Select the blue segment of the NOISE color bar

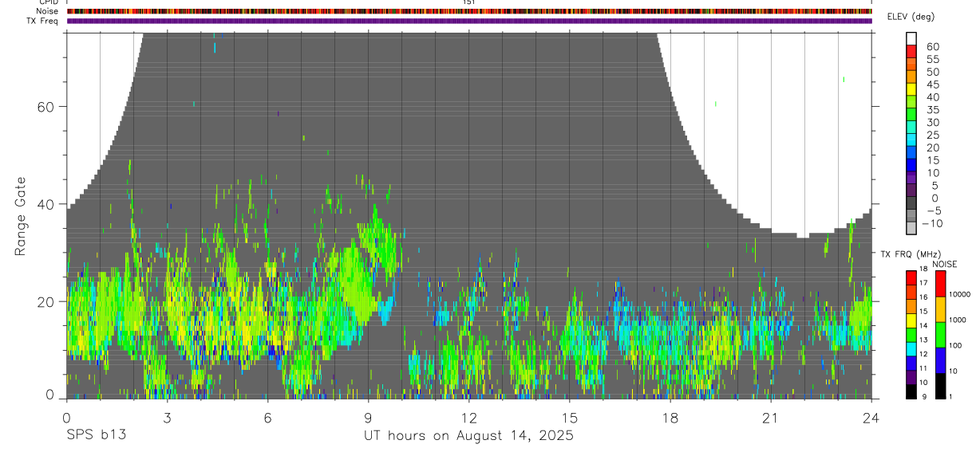click(940, 360)
